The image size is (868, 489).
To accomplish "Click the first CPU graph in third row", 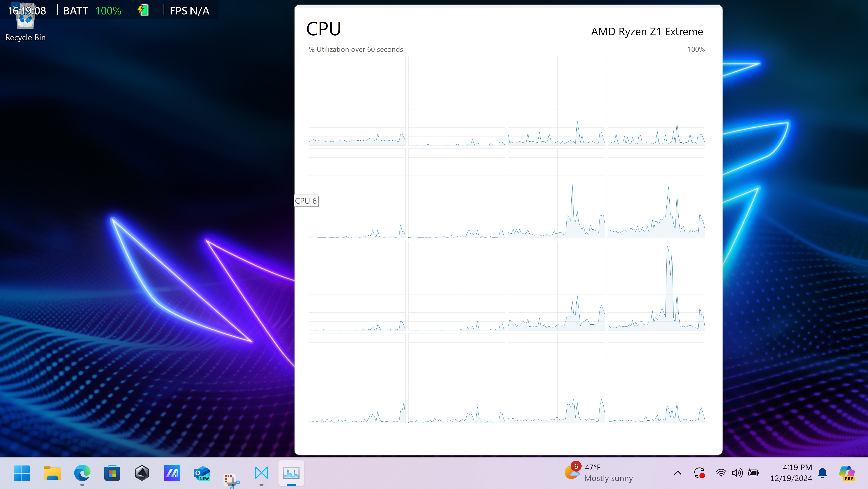I will point(357,286).
